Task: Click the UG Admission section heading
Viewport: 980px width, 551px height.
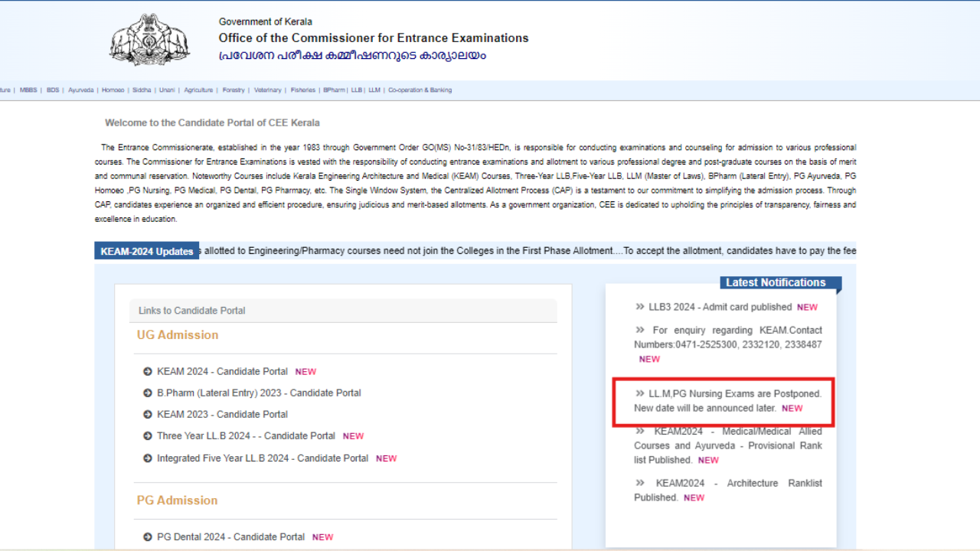Action: point(178,334)
